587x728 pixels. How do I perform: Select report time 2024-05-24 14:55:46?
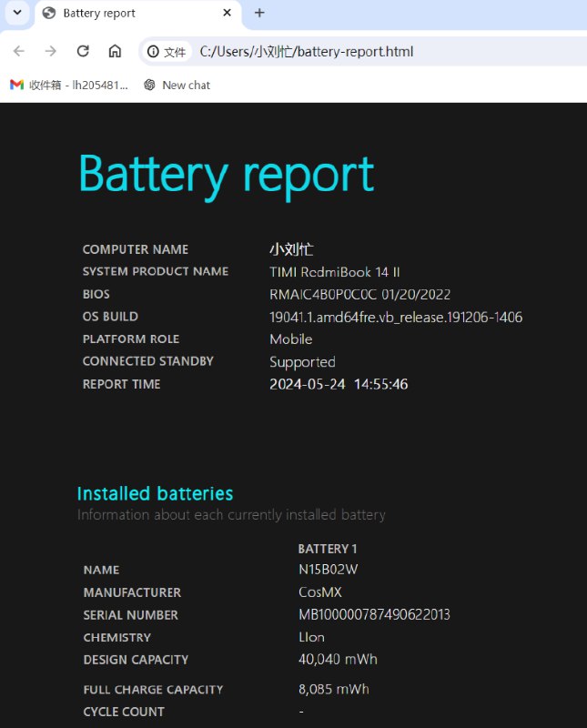[x=339, y=384]
